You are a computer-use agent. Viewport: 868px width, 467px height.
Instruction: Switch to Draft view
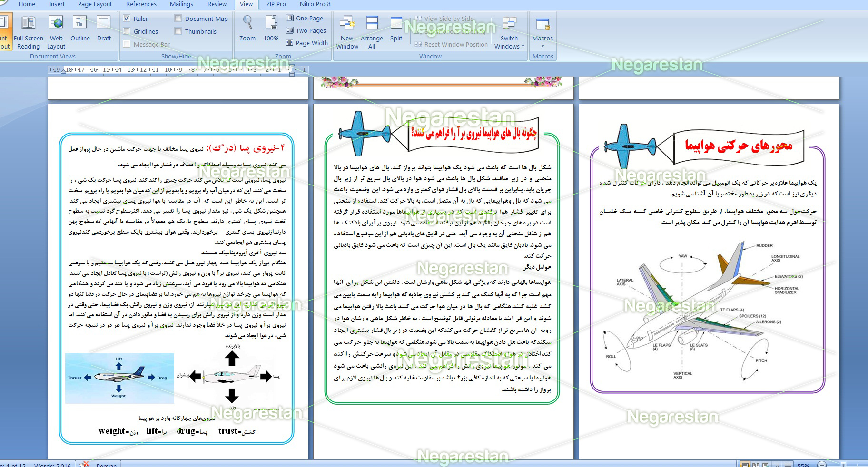pyautogui.click(x=104, y=29)
